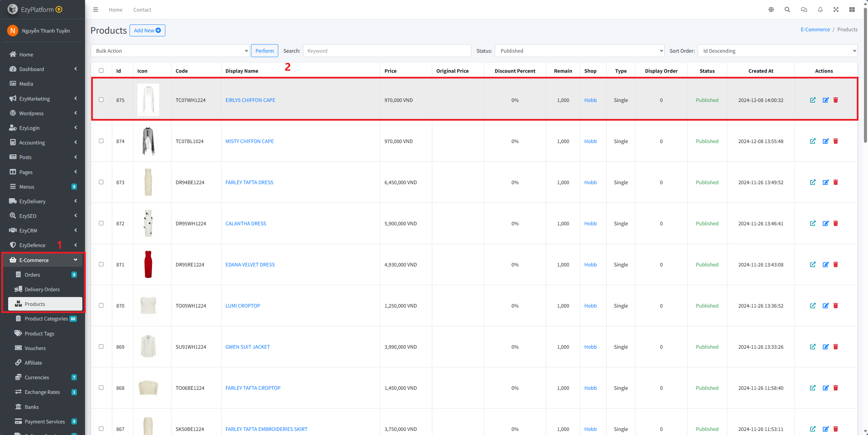Click the Search keyword input field
Screen dimensions: 868x435
pos(387,51)
